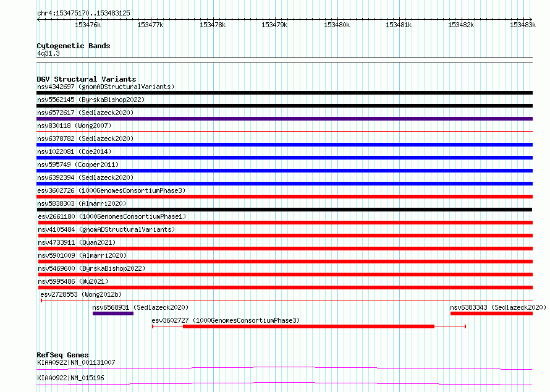This screenshot has width=550, height=392.
Task: Click the Cytogenetic Bands track title
Action: pos(74,46)
